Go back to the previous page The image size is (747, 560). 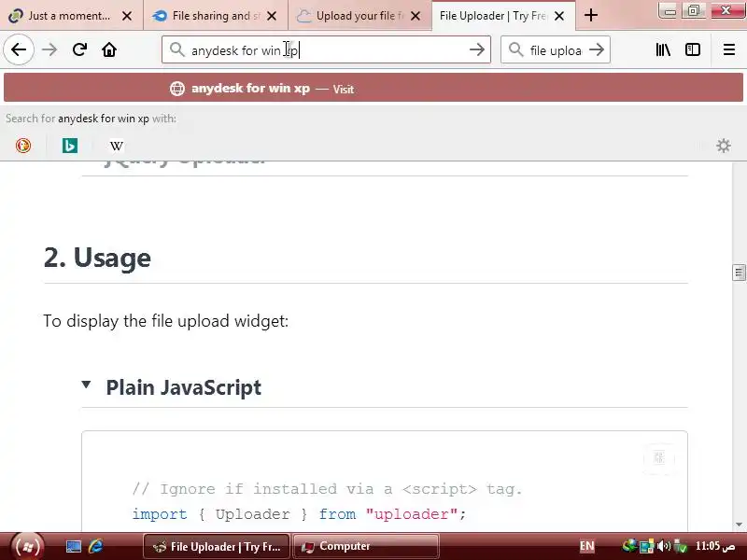(19, 49)
